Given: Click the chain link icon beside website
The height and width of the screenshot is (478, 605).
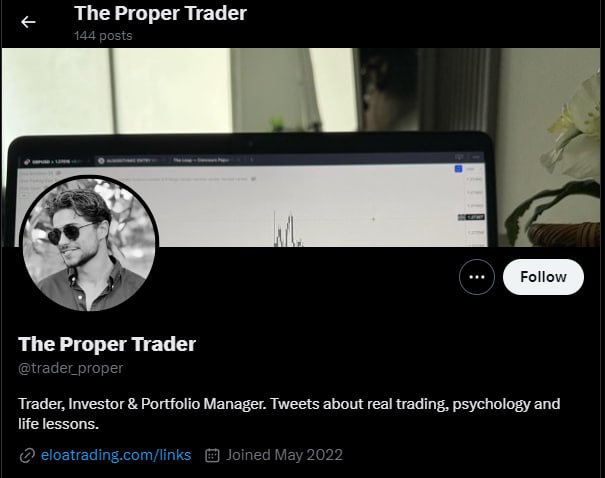Looking at the screenshot, I should pos(27,456).
